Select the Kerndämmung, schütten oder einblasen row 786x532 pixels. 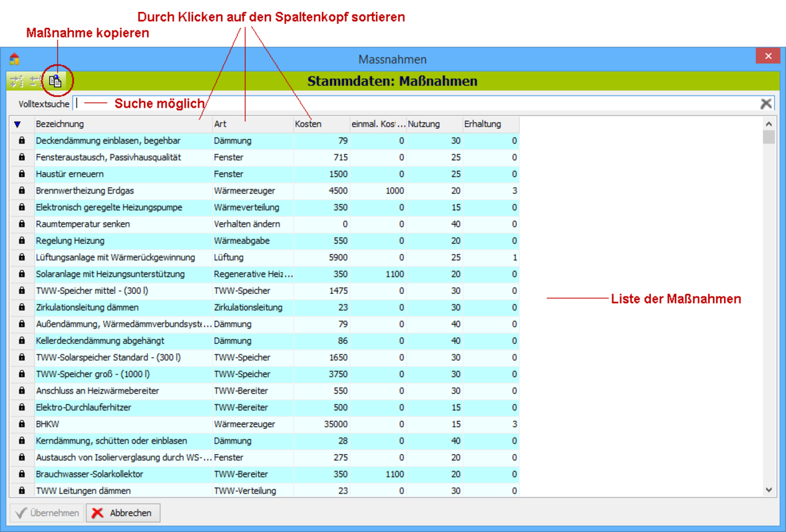click(264, 441)
